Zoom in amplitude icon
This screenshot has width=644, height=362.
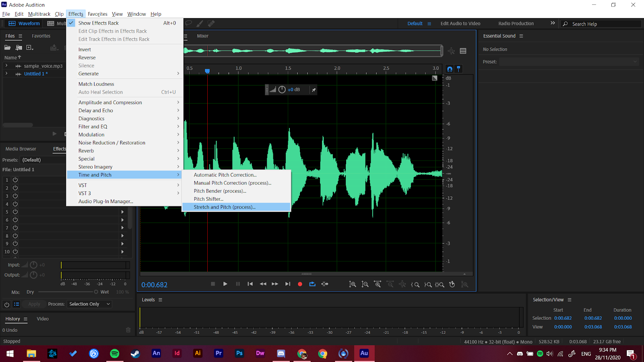point(353,284)
